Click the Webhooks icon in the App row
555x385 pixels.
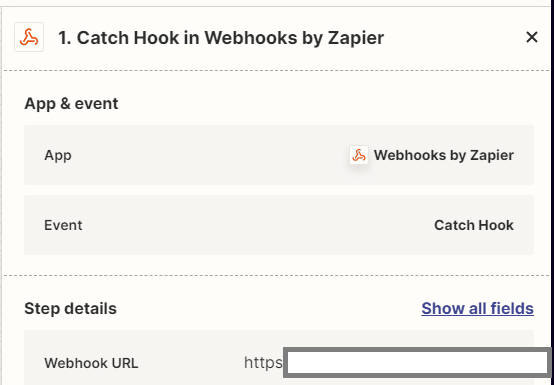click(359, 155)
